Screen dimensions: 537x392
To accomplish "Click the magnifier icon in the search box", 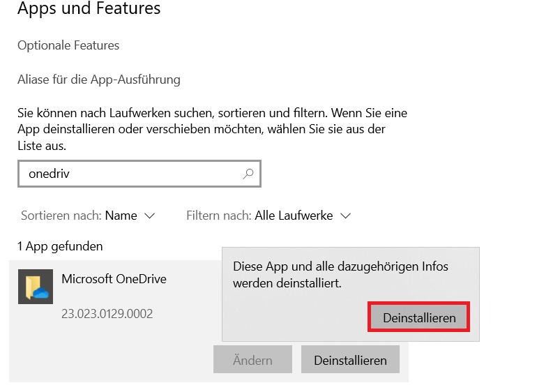I will [248, 174].
